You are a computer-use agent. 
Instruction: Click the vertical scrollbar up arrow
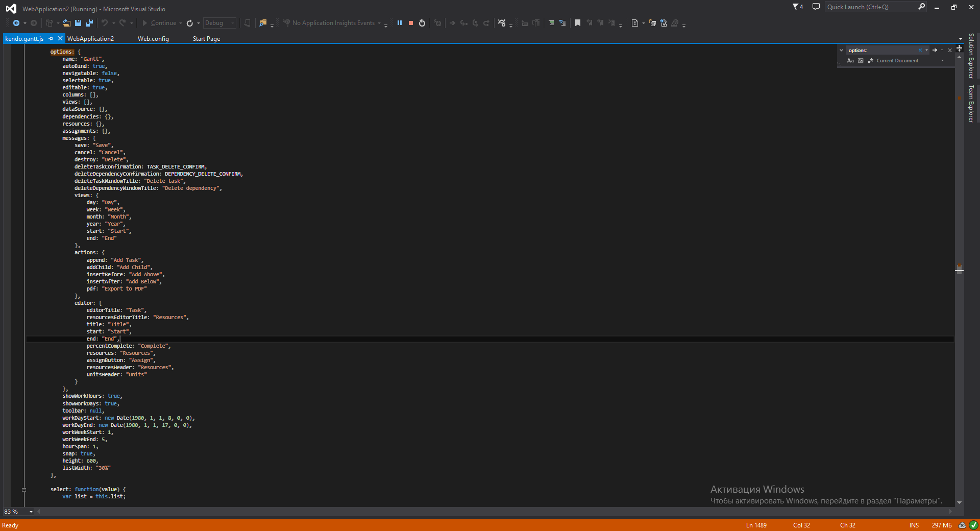960,57
